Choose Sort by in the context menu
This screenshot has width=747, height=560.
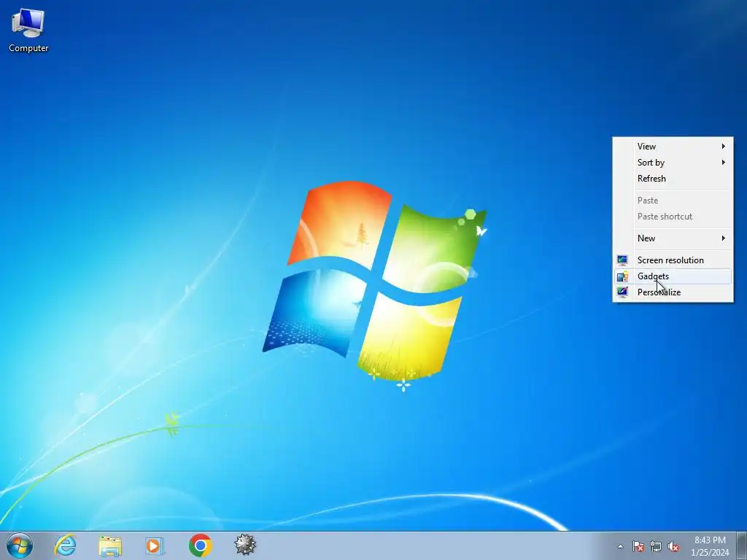[x=673, y=163]
